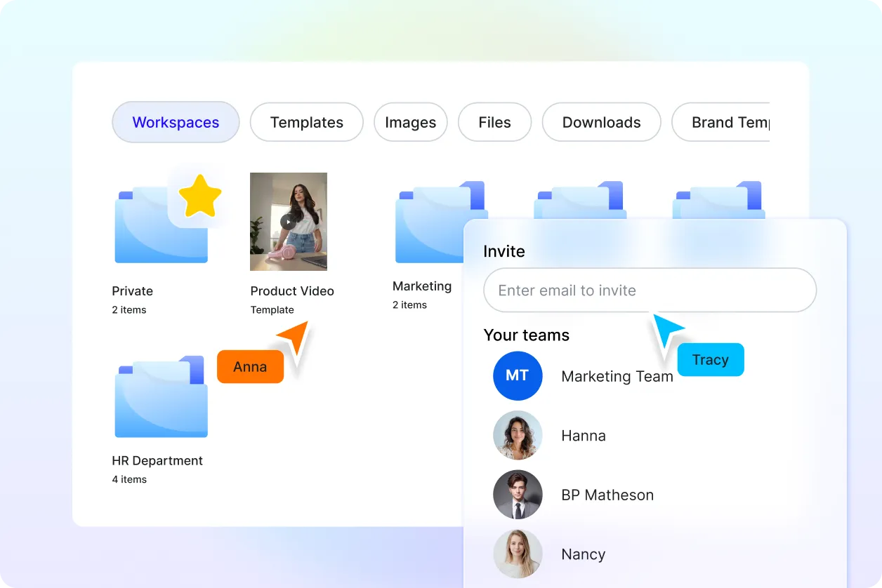Switch to Brand Templates tab
This screenshot has width=882, height=588.
click(721, 122)
